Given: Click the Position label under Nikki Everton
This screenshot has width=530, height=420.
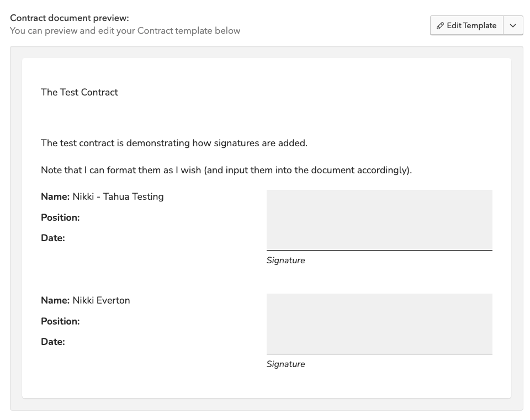Looking at the screenshot, I should coord(60,321).
